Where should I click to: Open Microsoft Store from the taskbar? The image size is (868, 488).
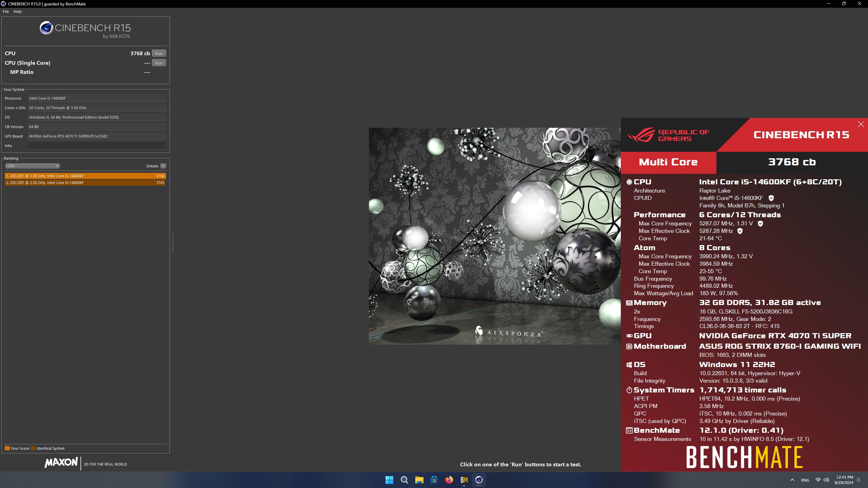click(434, 480)
